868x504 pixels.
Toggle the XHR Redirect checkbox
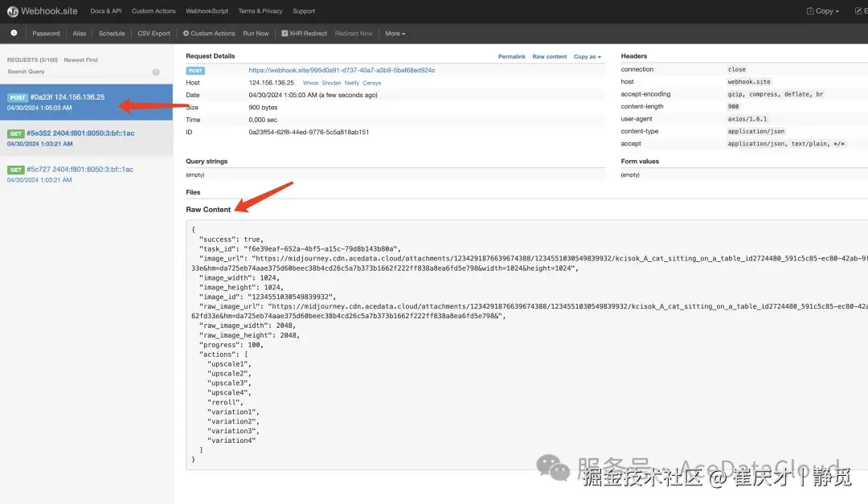(285, 33)
